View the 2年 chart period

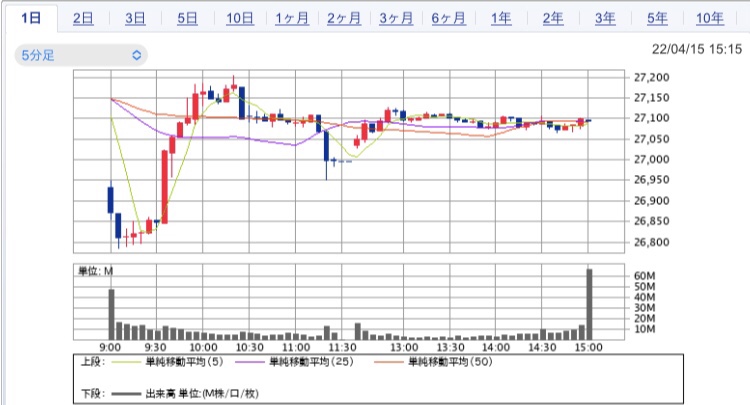553,19
